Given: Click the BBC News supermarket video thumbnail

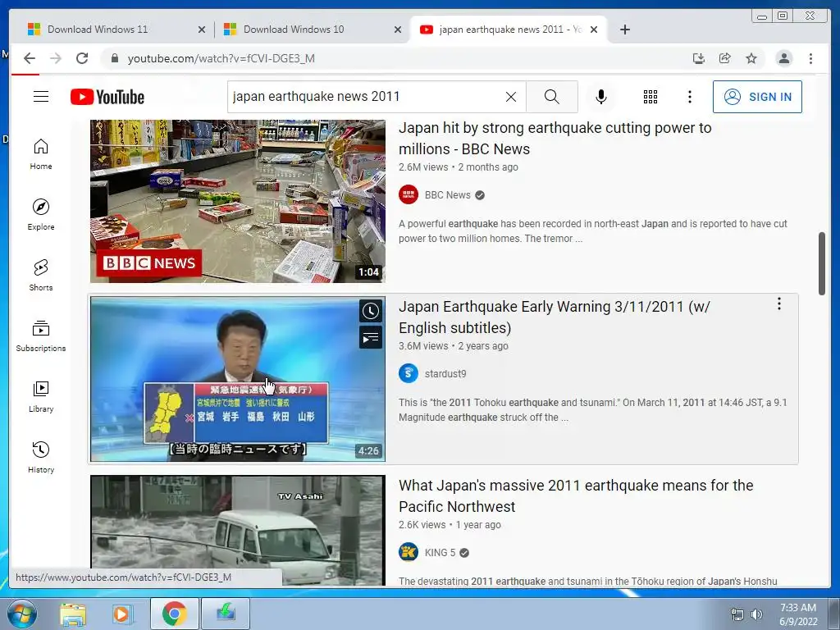Looking at the screenshot, I should [237, 202].
